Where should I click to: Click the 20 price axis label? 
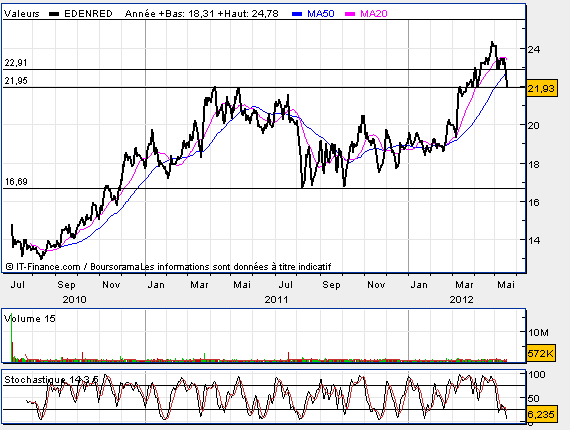tap(534, 125)
